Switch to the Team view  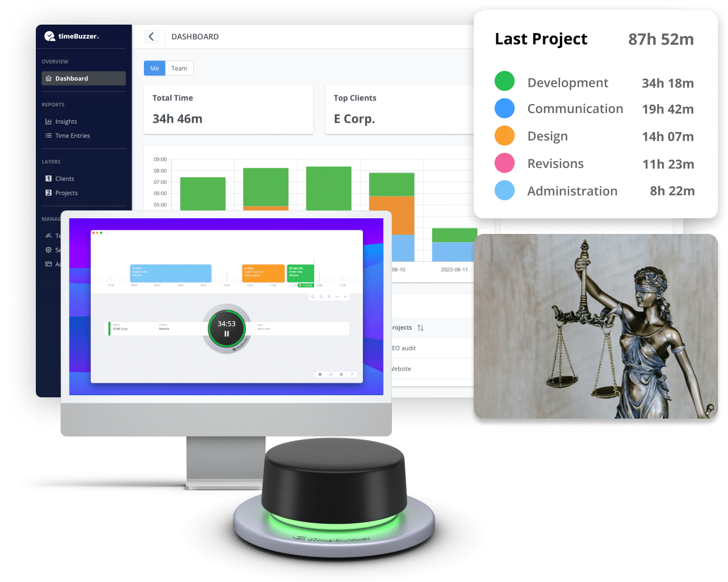click(x=179, y=68)
